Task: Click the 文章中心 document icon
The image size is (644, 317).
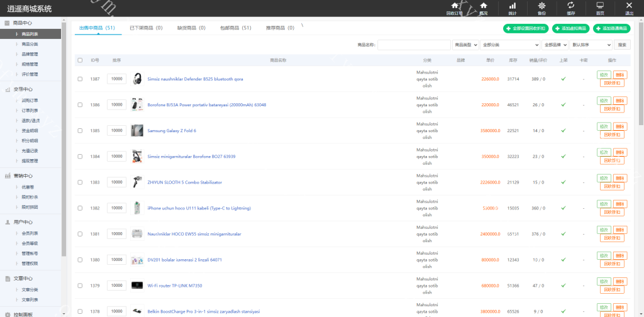Action: pos(8,279)
